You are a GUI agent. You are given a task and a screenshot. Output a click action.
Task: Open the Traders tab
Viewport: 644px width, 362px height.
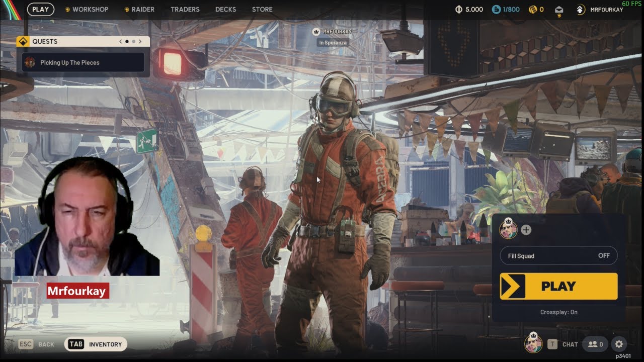[x=185, y=9]
